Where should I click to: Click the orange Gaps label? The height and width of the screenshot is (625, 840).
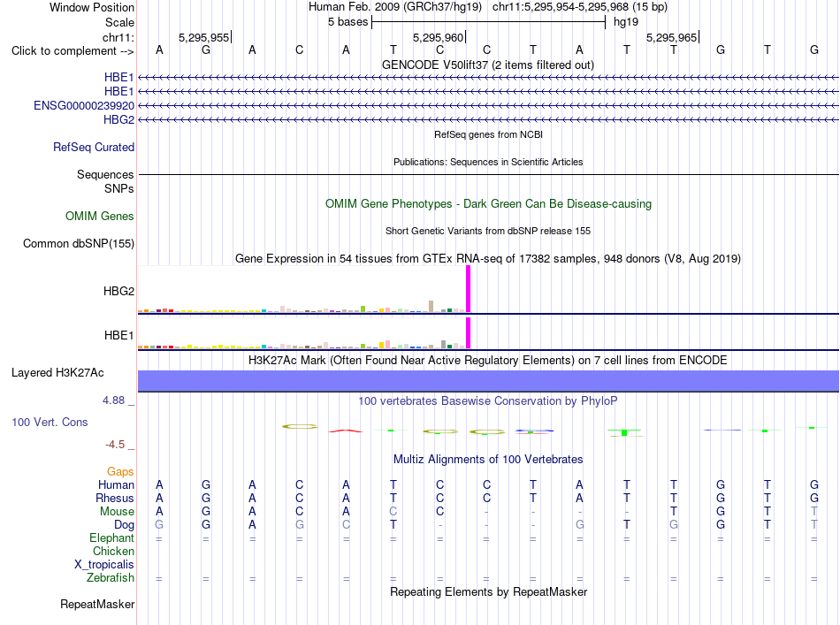pos(120,471)
